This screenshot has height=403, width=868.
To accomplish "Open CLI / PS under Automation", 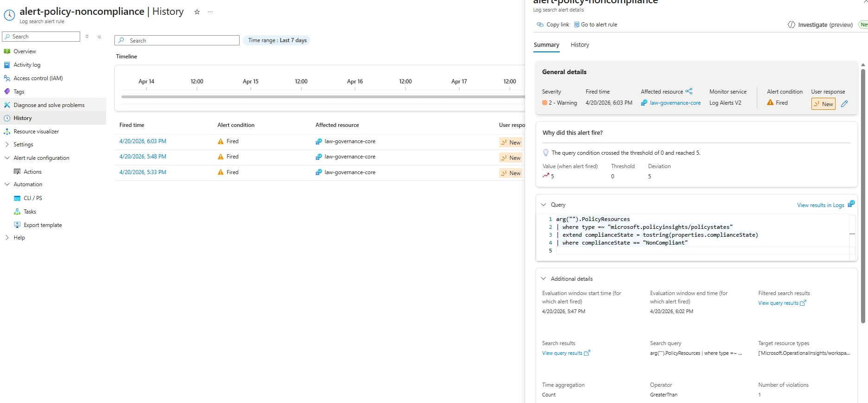I will tap(32, 198).
